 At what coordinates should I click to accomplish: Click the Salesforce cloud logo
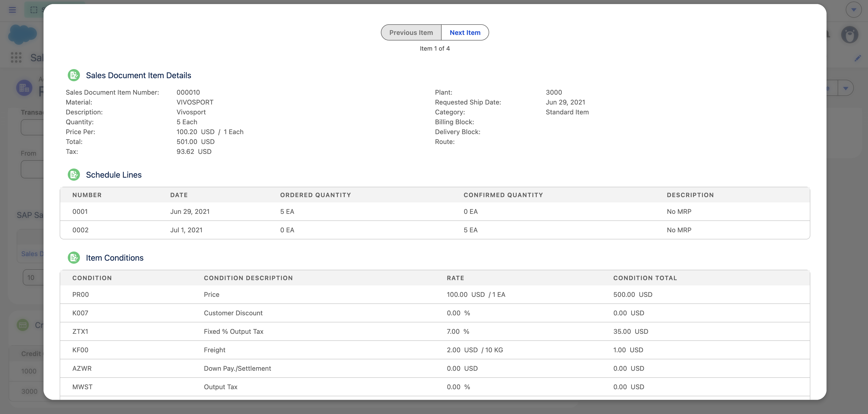click(x=22, y=34)
